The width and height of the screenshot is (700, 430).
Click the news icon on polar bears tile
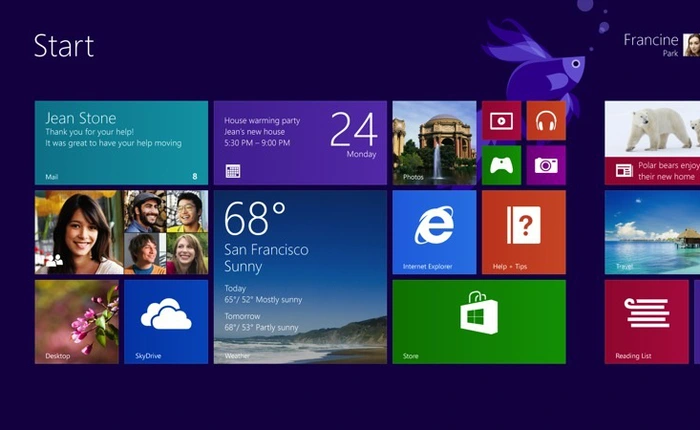[x=624, y=170]
